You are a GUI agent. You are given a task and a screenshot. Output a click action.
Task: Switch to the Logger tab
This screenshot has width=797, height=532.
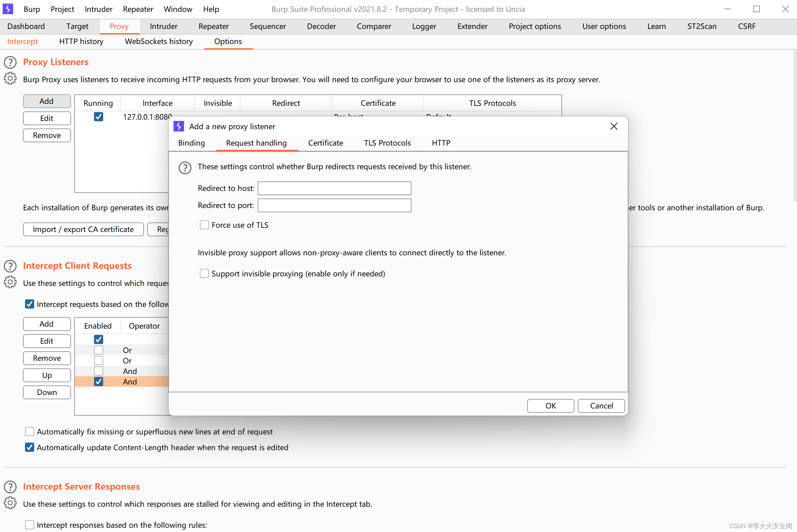pos(424,27)
